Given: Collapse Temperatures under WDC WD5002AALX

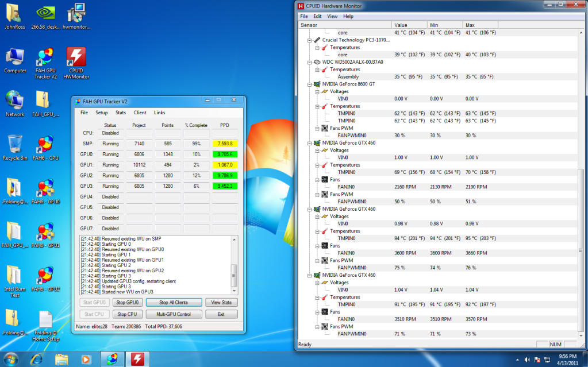Looking at the screenshot, I should tap(317, 69).
